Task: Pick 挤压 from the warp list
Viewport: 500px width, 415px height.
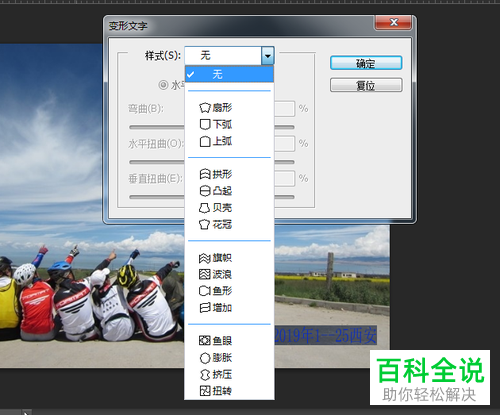Action: (x=229, y=374)
